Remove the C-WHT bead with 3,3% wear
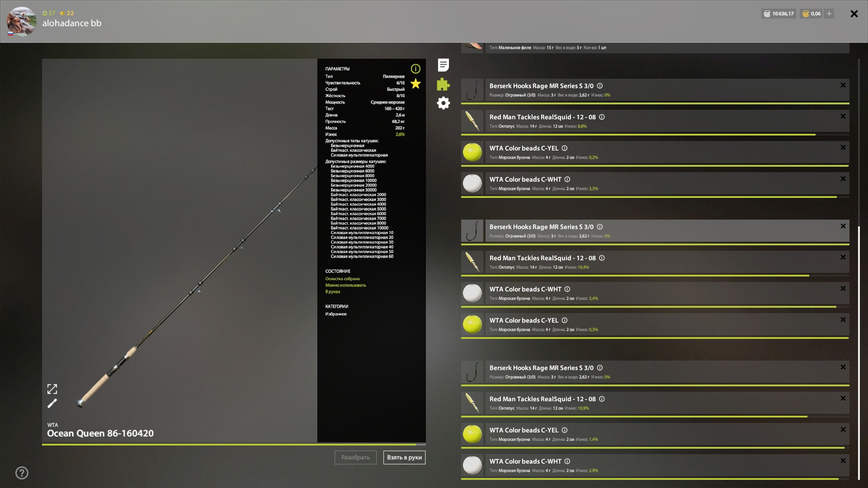This screenshot has height=488, width=868. click(843, 179)
